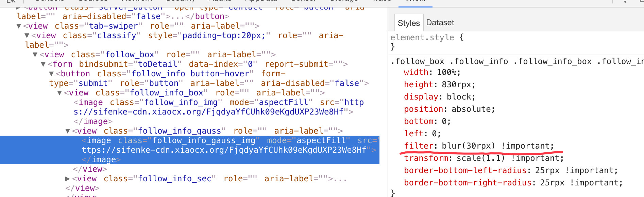
Task: Collapse the tab-swiper view node
Action: (x=19, y=26)
